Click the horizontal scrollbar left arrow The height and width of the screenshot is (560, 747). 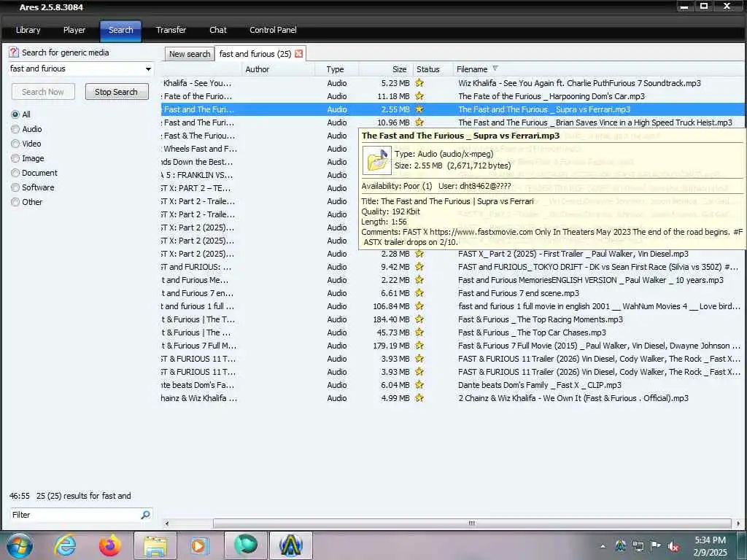tap(167, 524)
